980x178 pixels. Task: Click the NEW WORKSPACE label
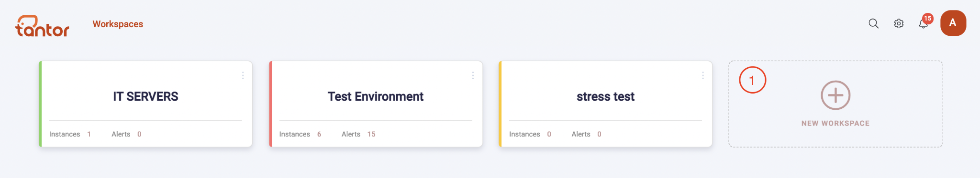point(835,123)
